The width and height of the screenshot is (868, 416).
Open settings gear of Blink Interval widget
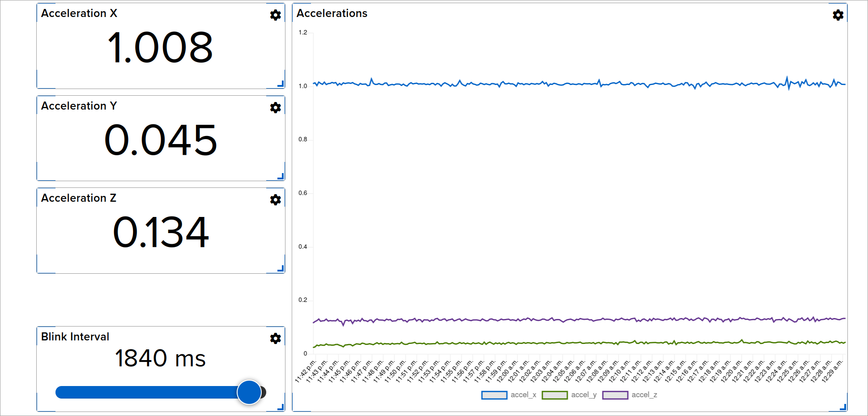(276, 338)
